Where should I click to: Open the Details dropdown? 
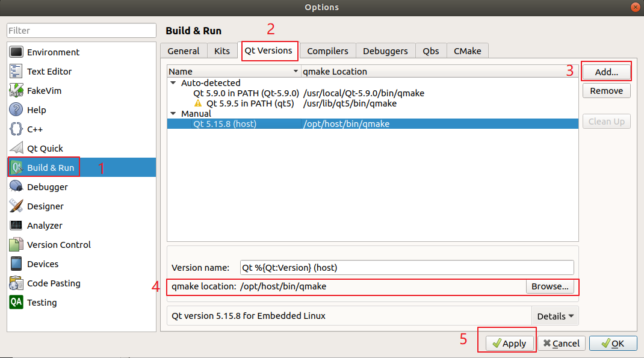[x=555, y=316]
